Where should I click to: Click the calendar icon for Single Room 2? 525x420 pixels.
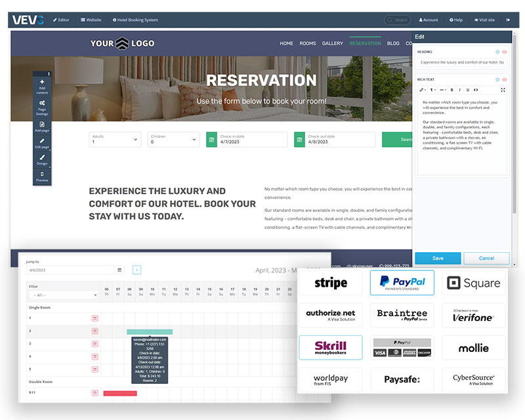pyautogui.click(x=95, y=331)
